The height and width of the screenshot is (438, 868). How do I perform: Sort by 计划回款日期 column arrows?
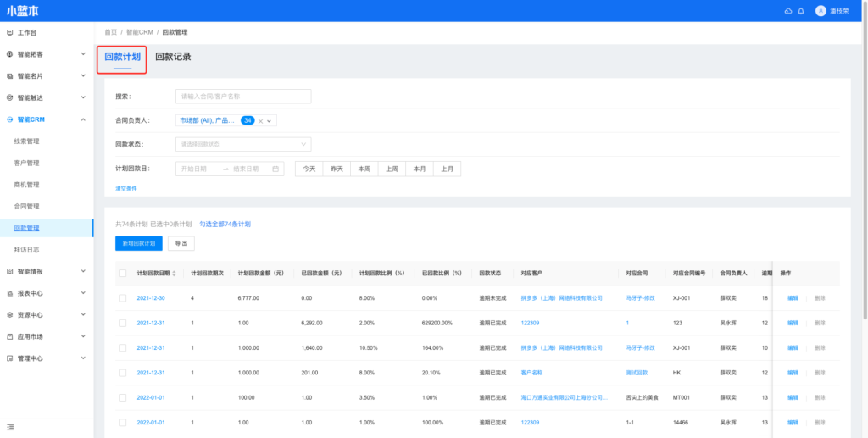click(175, 274)
